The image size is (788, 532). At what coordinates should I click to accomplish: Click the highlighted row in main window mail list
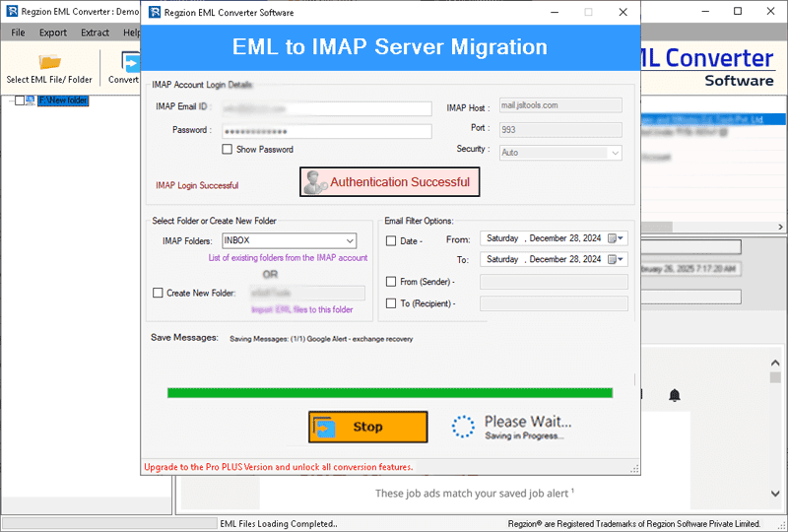[712, 119]
